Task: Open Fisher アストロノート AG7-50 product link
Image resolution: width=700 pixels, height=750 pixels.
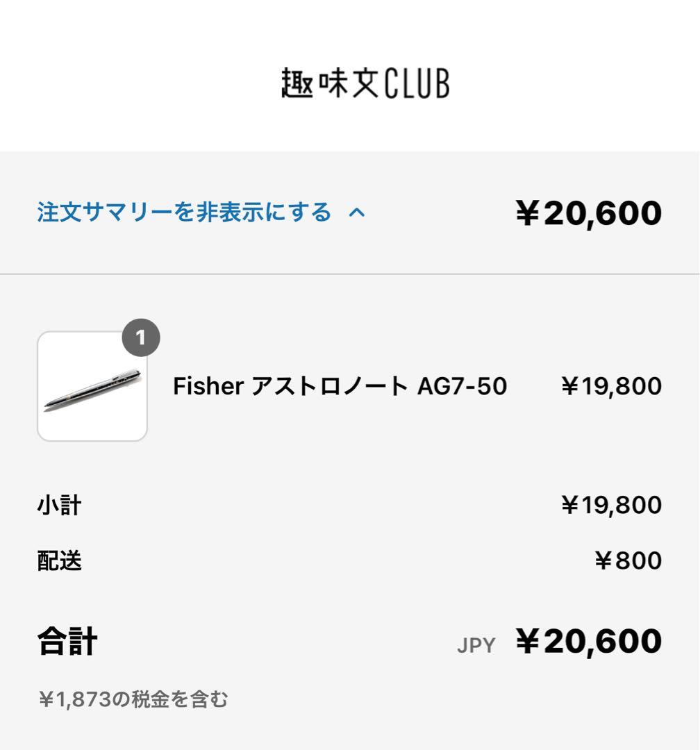Action: tap(342, 386)
